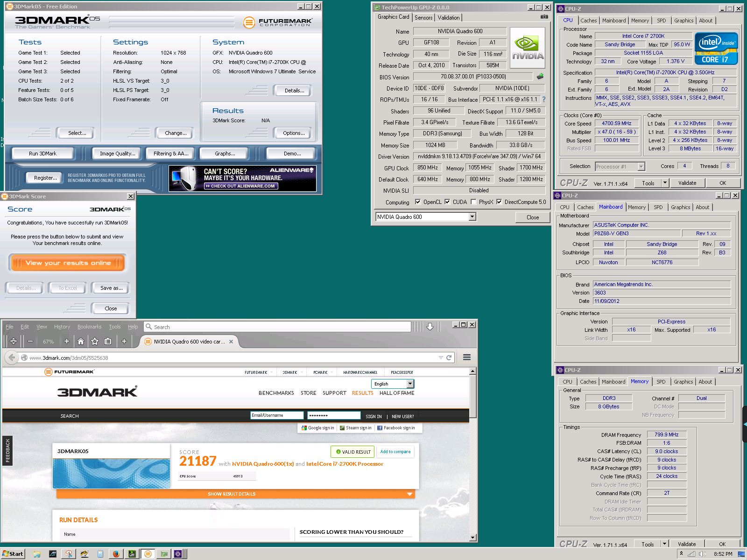Open the bookmarks list clipboard icon
The height and width of the screenshot is (560, 747).
(x=108, y=341)
